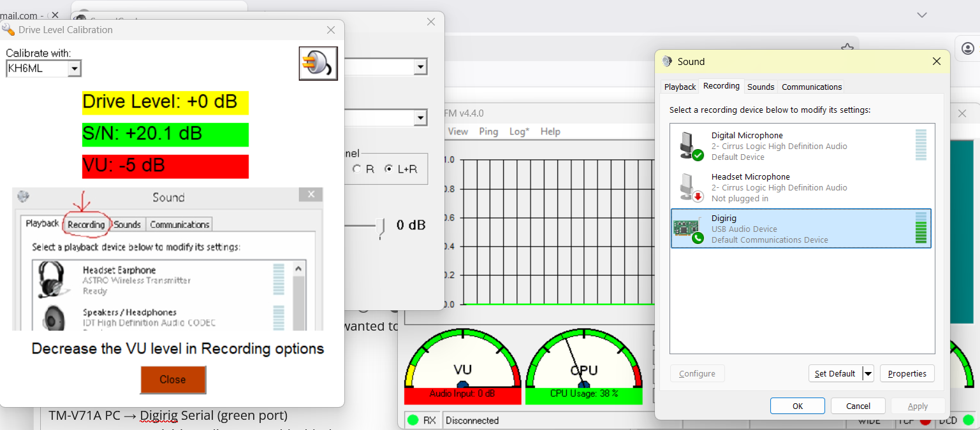Expand the Set Default arrow menu
Viewport: 980px width, 430px height.
pos(868,374)
